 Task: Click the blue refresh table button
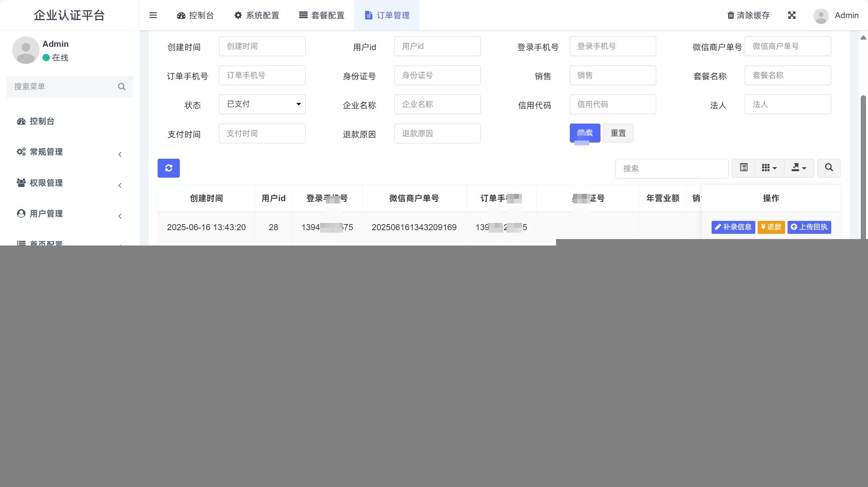[x=169, y=168]
